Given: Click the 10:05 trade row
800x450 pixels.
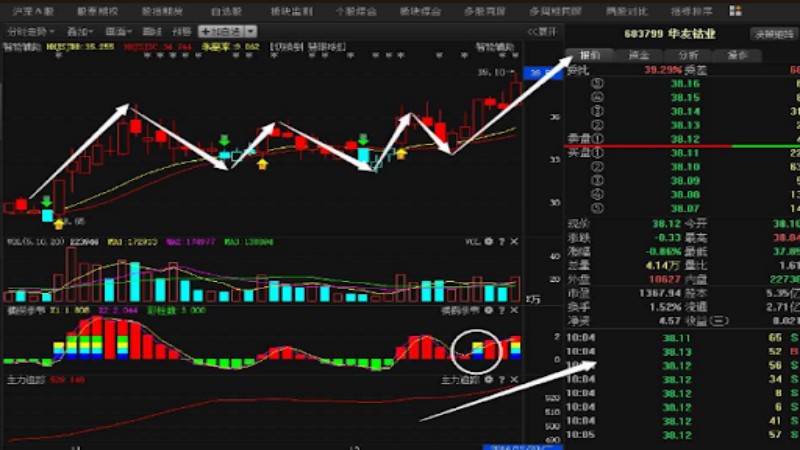Looking at the screenshot, I should (682, 435).
